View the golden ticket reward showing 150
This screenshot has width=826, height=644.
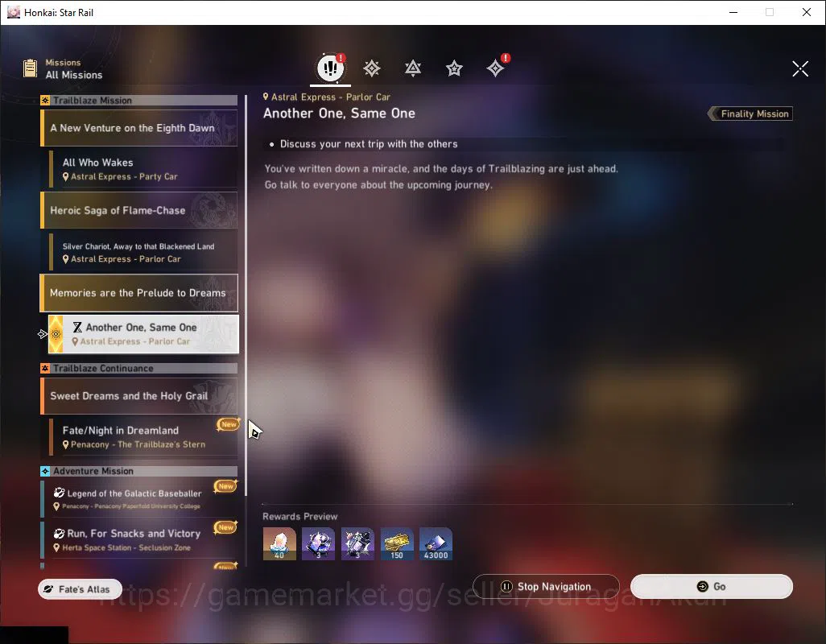(x=397, y=543)
